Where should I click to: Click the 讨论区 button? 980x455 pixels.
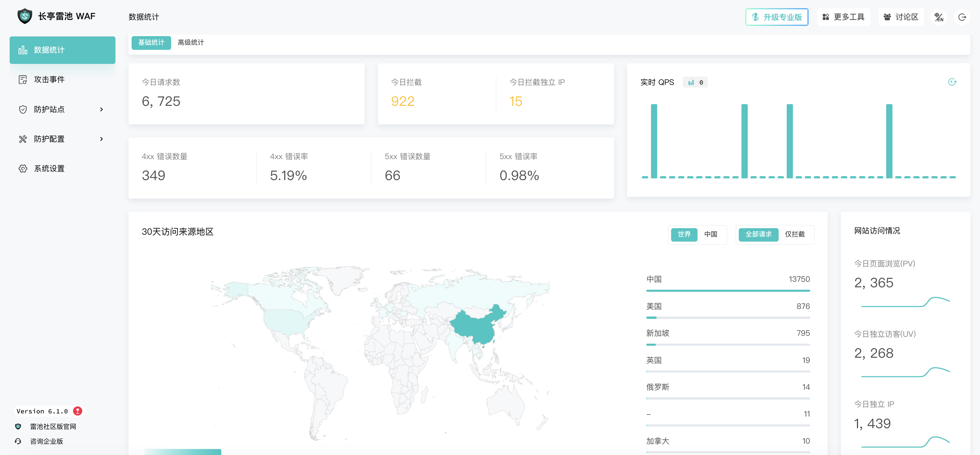pos(901,17)
